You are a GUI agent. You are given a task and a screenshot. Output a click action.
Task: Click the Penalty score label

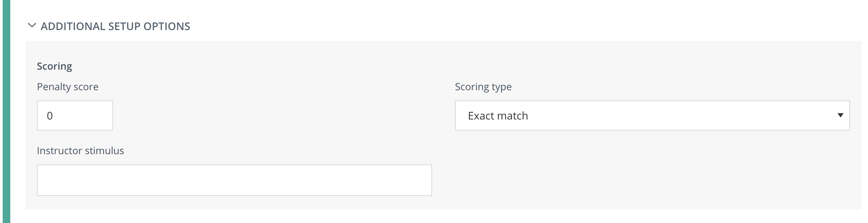[x=67, y=87]
